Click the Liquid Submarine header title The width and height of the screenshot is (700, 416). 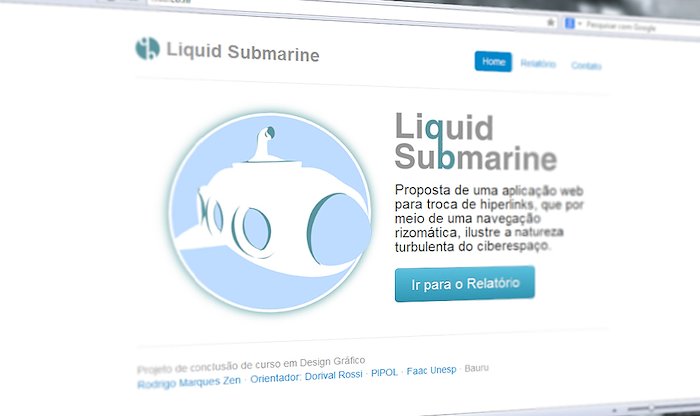(243, 52)
